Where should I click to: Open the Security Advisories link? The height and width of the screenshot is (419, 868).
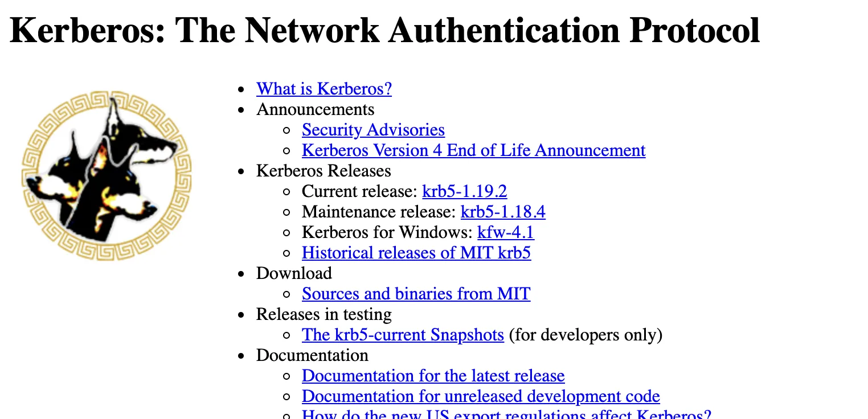click(373, 130)
